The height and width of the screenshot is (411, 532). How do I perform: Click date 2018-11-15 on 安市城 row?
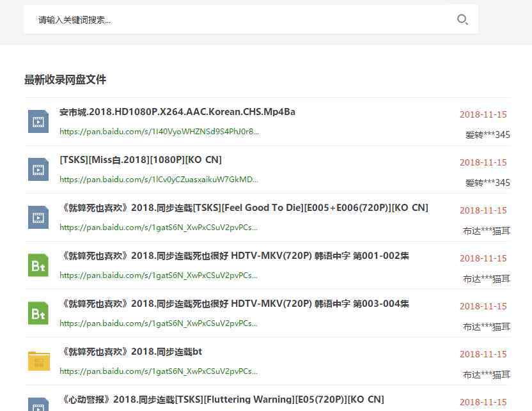483,114
